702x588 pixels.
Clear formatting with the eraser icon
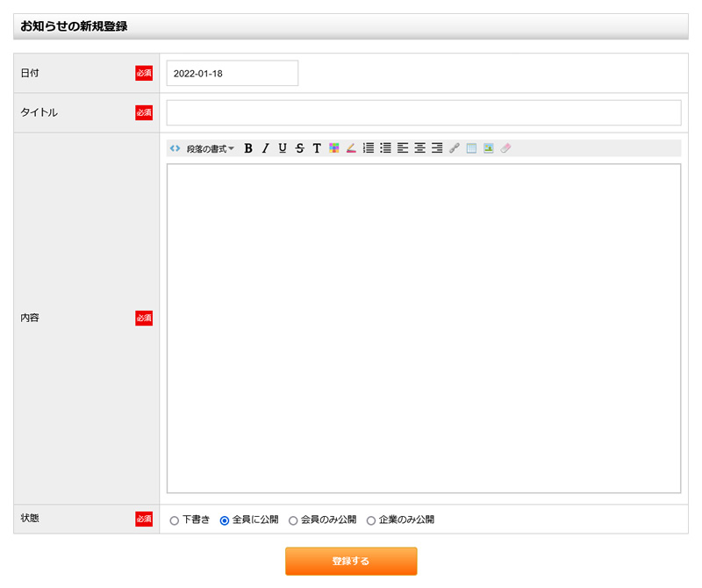point(506,147)
